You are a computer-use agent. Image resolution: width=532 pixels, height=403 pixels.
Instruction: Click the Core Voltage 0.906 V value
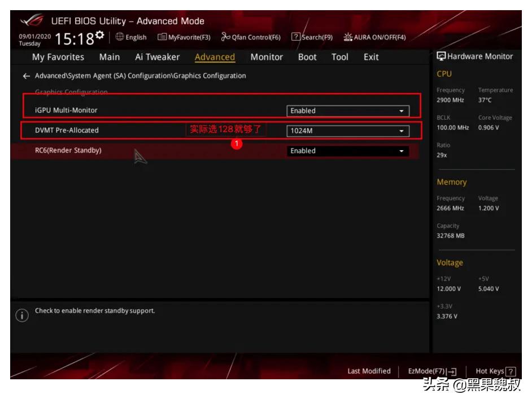click(x=489, y=128)
